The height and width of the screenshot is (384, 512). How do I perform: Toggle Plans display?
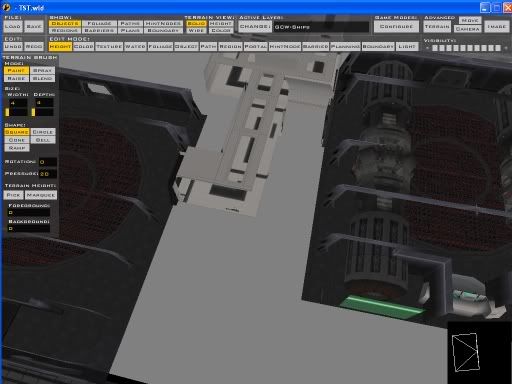[x=130, y=31]
